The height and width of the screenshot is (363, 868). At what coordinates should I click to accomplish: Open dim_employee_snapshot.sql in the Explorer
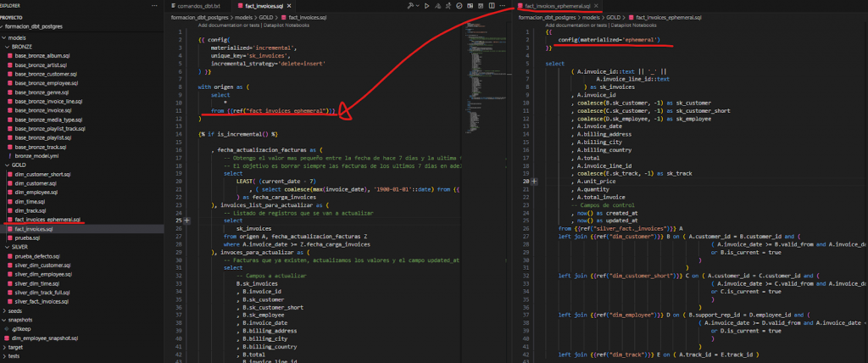coord(46,338)
